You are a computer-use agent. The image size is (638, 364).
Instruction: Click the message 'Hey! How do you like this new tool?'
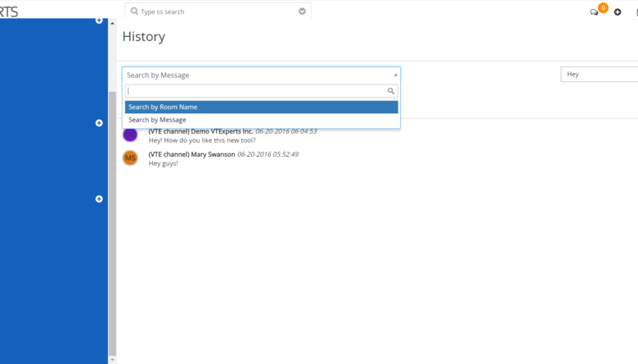tap(202, 140)
